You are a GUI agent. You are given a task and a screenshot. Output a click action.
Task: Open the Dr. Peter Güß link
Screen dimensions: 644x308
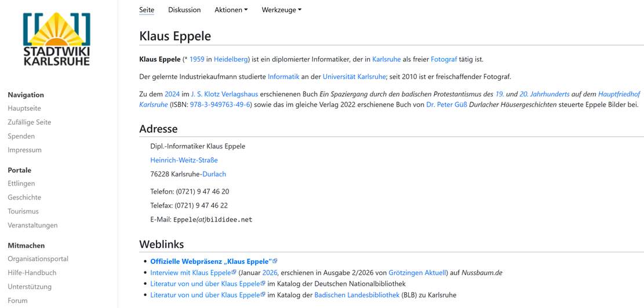[446, 104]
